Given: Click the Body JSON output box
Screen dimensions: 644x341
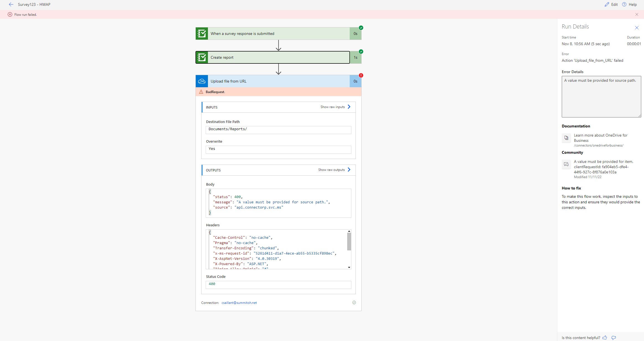Looking at the screenshot, I should [279, 203].
